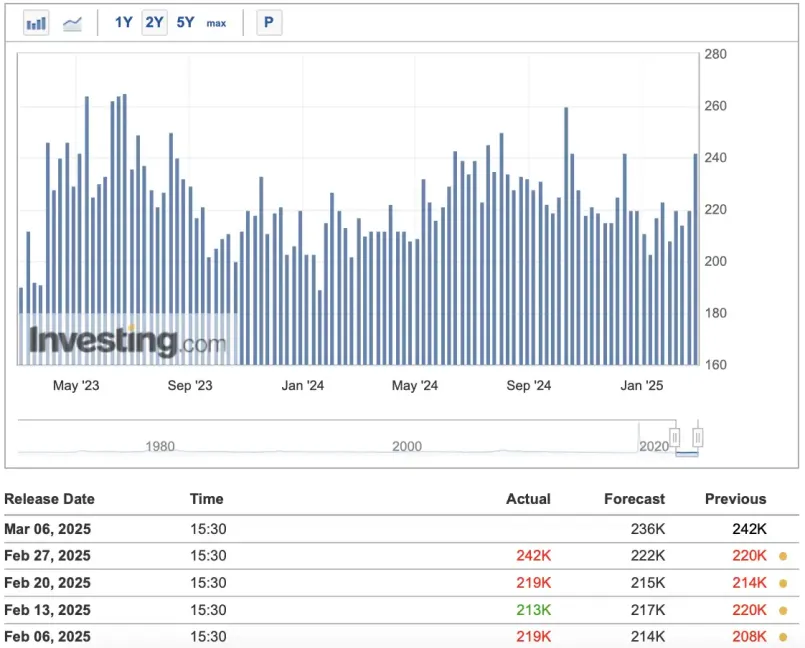The width and height of the screenshot is (805, 648).
Task: Click left handle of range navigator
Action: click(675, 437)
